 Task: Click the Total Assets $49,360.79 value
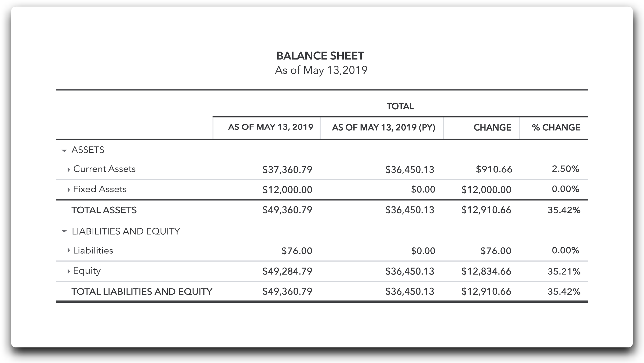click(x=287, y=210)
